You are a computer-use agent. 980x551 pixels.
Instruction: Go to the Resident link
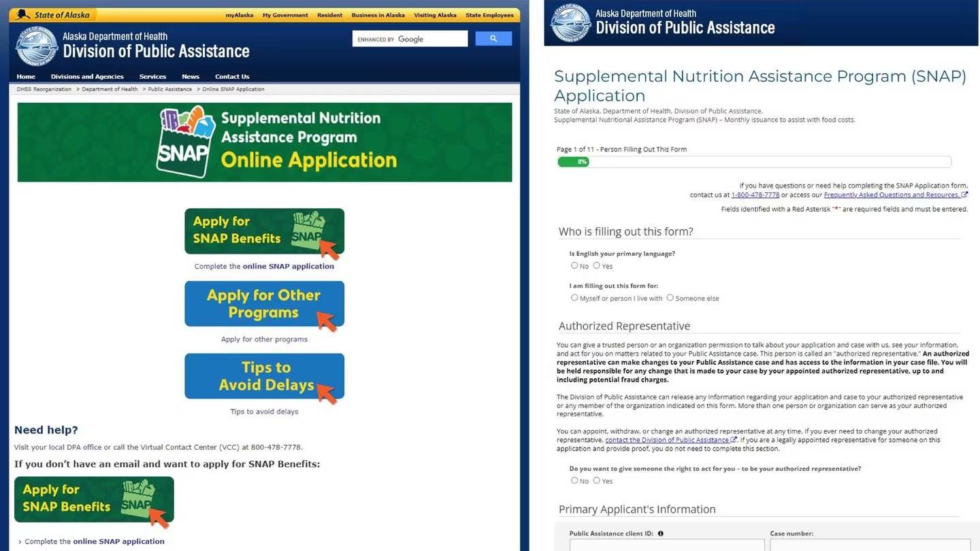tap(330, 15)
